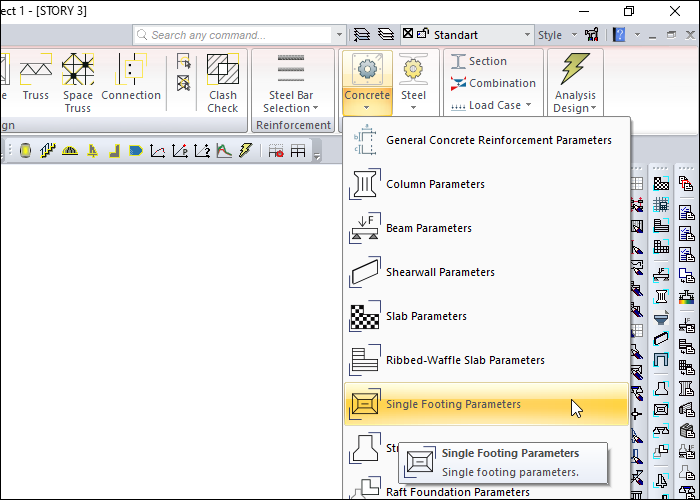Viewport: 700px width, 500px height.
Task: Click the Truss tool in the ribbon
Action: [35, 77]
